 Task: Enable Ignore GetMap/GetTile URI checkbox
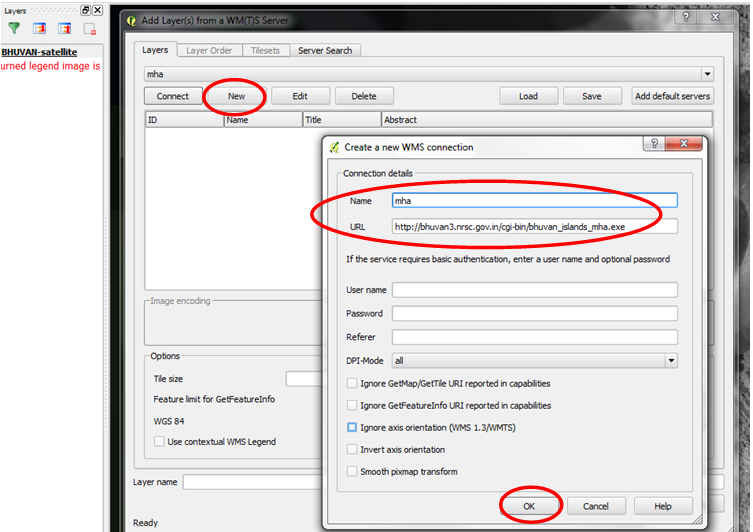352,383
